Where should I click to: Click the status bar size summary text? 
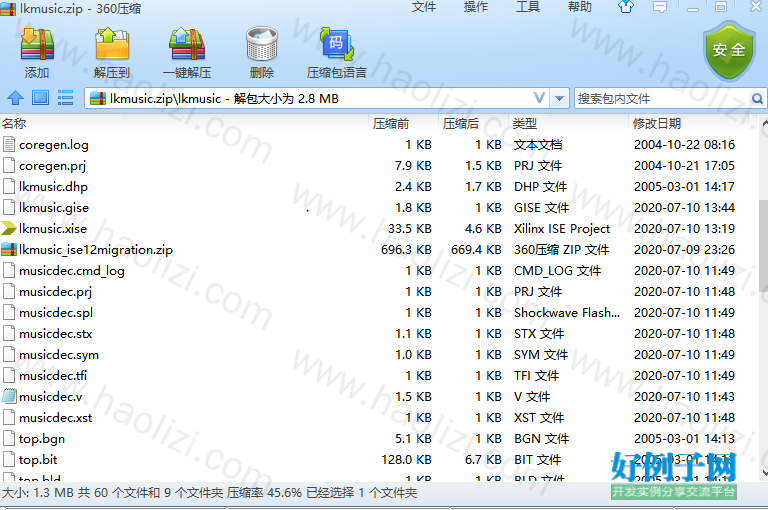click(209, 492)
